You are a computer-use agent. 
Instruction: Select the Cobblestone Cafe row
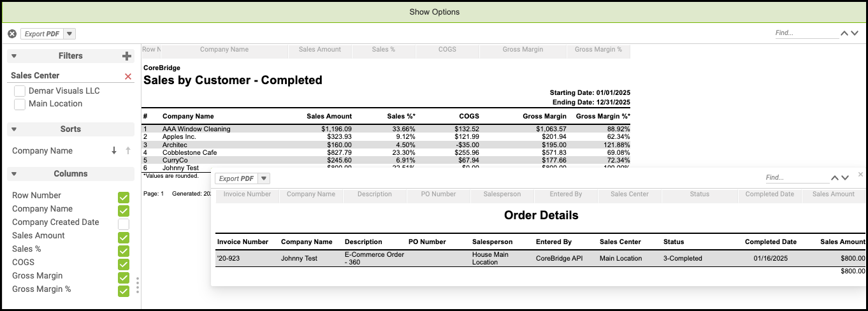[x=386, y=152]
